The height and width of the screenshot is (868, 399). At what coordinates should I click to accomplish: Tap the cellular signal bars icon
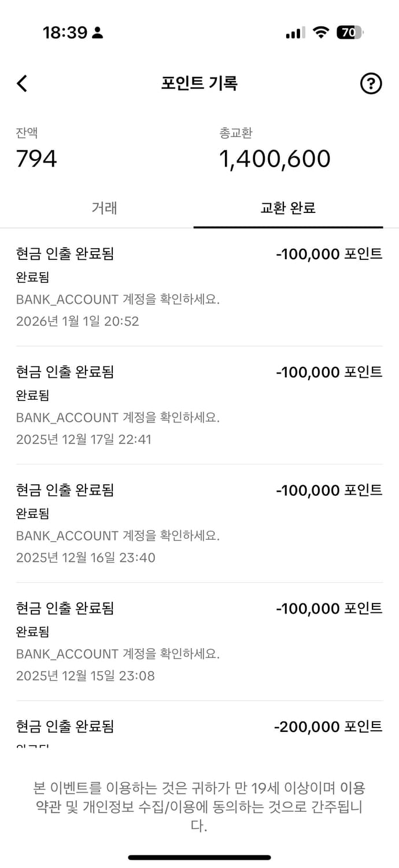point(295,33)
